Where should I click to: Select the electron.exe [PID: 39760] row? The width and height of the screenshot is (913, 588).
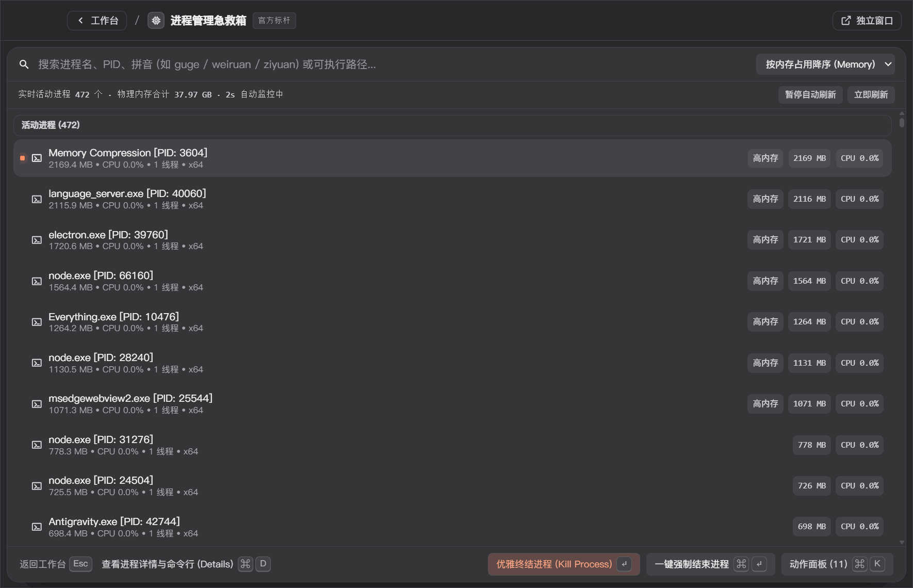point(452,240)
